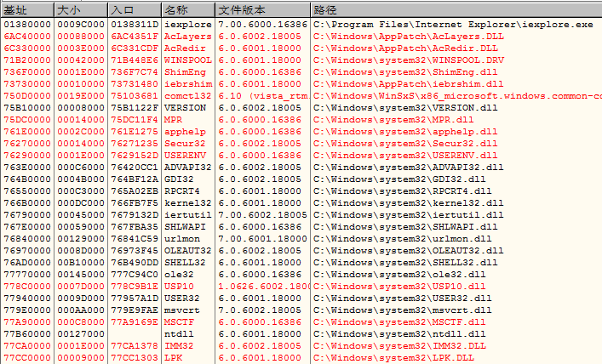Select entry address 76420CC1 of ADVAPI32

click(134, 168)
